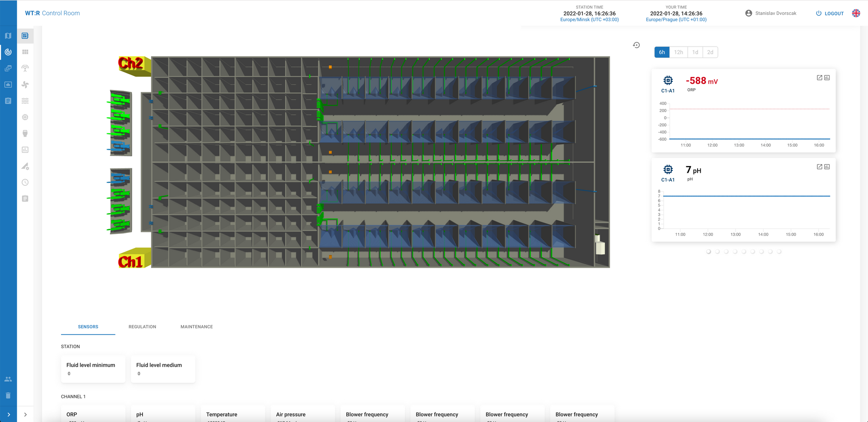
Task: Click the Logout button
Action: [830, 14]
